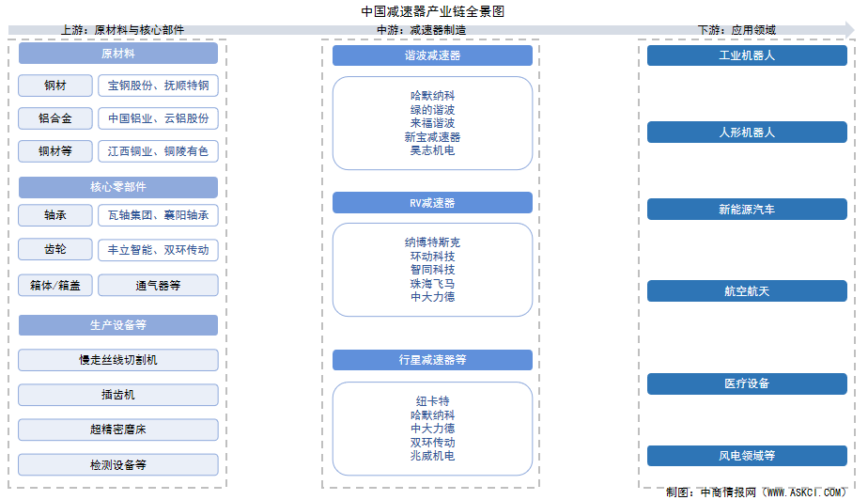Click the RV减速器 header
Screen dimensions: 868x500
click(x=432, y=203)
